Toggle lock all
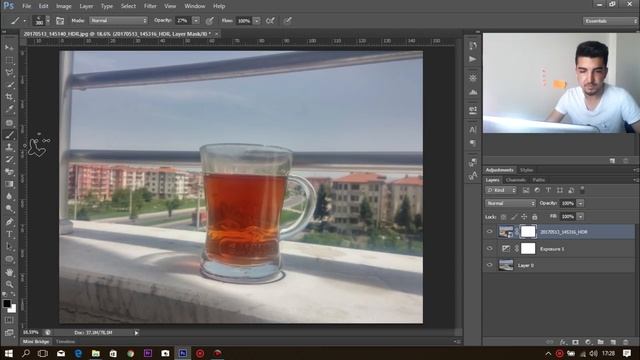Viewport: 640px width, 360px height. [534, 217]
